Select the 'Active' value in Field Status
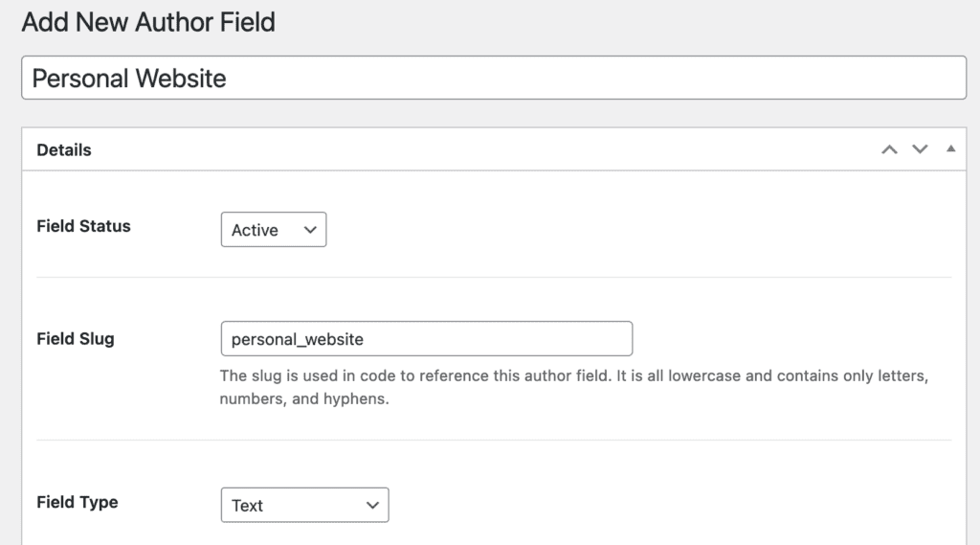The height and width of the screenshot is (545, 980). tap(255, 230)
